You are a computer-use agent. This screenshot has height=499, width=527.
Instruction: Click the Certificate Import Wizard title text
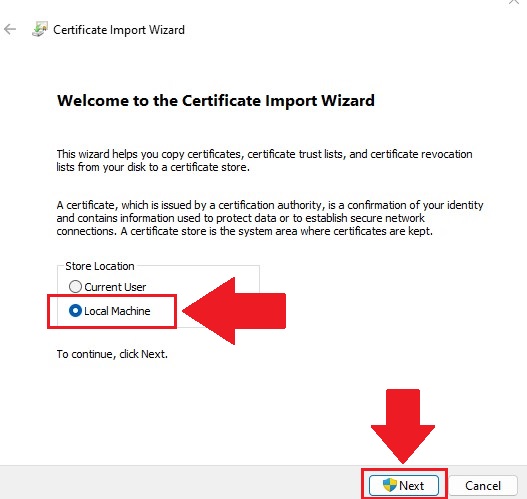coord(119,30)
